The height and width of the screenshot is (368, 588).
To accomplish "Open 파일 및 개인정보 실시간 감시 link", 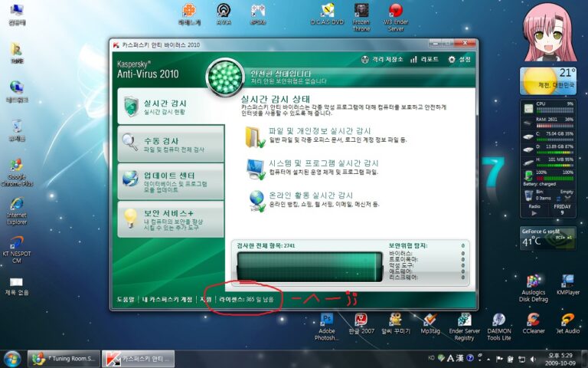I will pyautogui.click(x=319, y=130).
